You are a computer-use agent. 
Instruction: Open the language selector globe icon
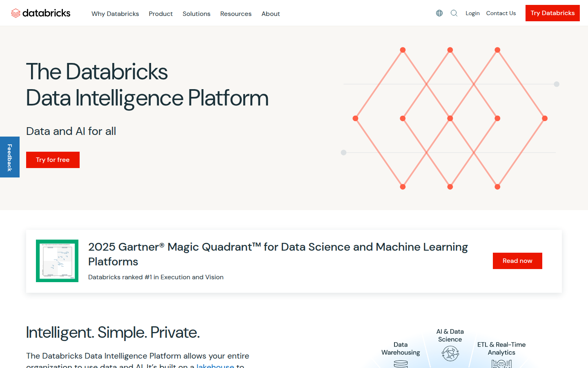[439, 13]
